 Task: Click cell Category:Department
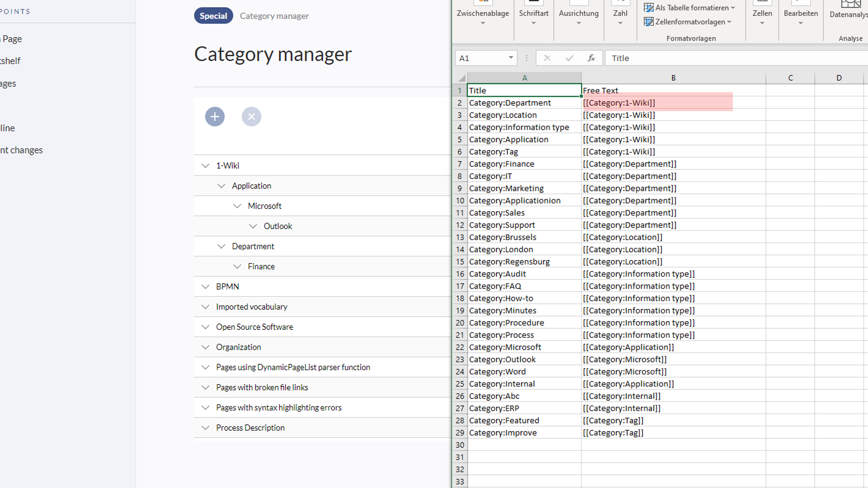[524, 103]
